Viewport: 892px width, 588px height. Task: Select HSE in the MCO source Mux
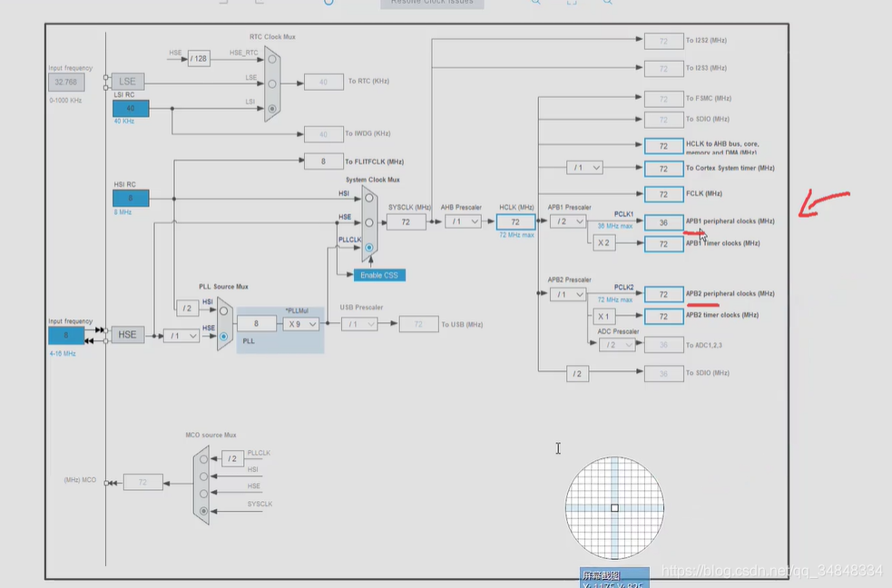[x=203, y=493]
